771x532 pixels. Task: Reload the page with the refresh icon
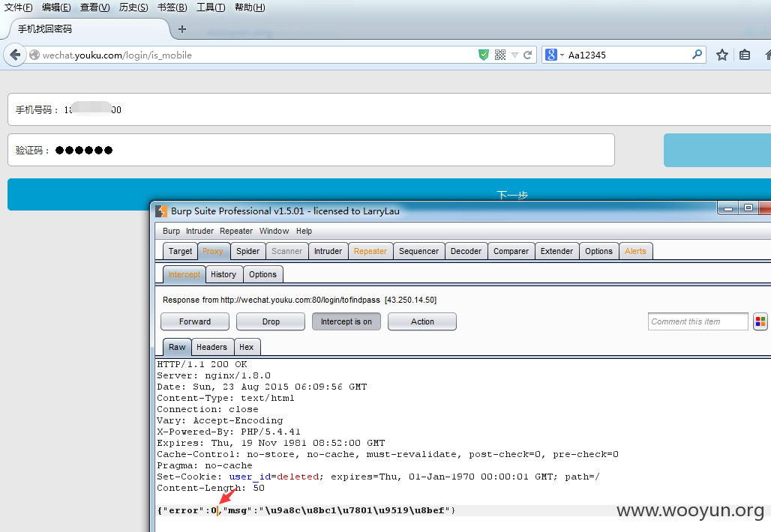point(527,55)
